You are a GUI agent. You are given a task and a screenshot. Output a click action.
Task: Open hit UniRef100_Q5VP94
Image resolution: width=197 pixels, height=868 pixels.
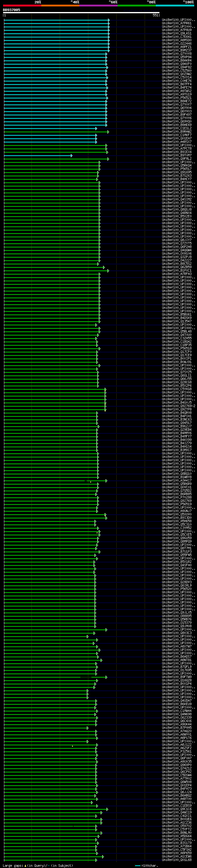[x=177, y=57]
